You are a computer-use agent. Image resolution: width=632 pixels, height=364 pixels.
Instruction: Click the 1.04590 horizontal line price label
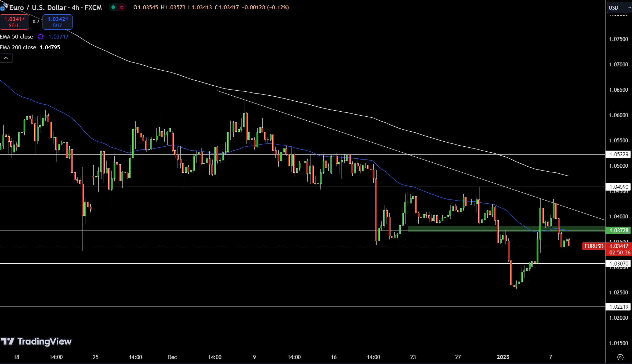pyautogui.click(x=618, y=187)
